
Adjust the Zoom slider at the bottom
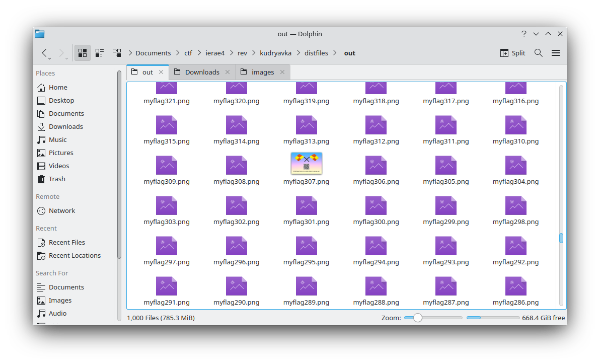[418, 318]
